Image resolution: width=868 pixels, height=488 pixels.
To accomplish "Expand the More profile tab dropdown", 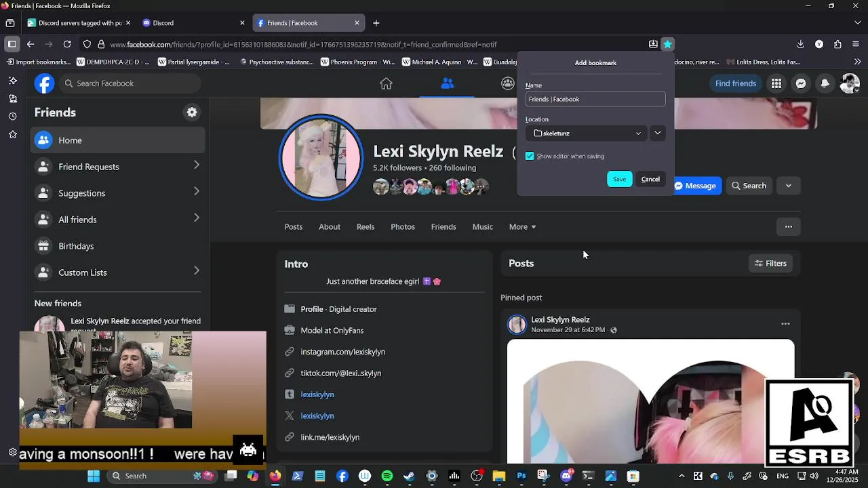I will pos(522,227).
